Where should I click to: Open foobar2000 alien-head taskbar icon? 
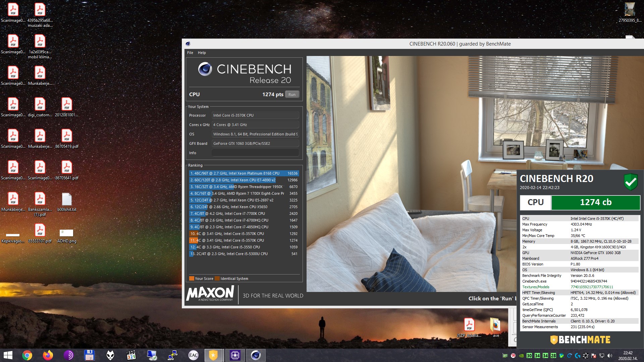coord(110,355)
